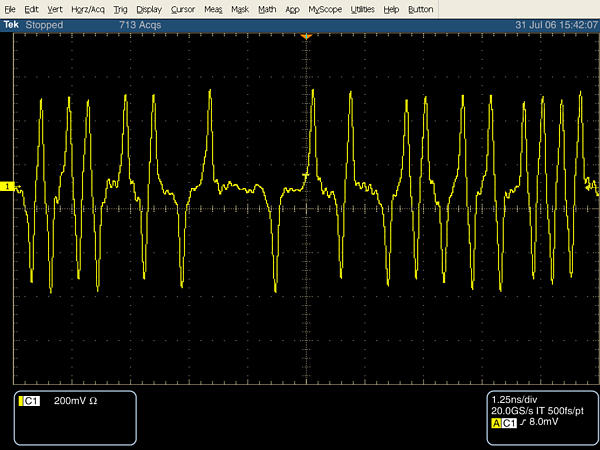Click the Tek logo in status bar
This screenshot has height=450, width=600.
[12, 23]
